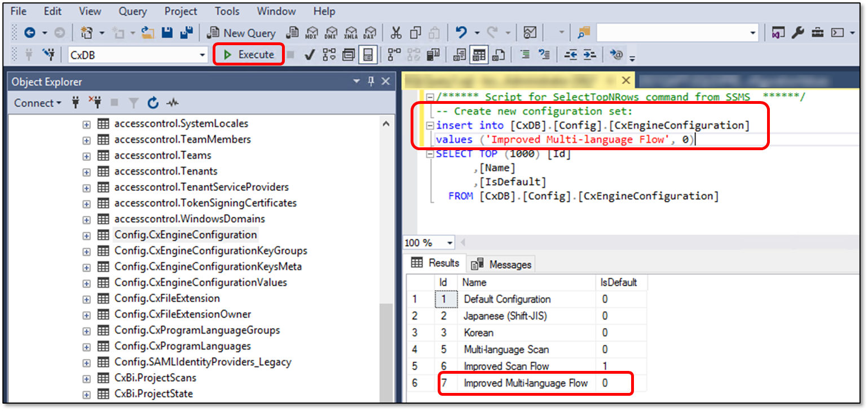The width and height of the screenshot is (868, 411).
Task: Click the New Project icon
Action: coord(87,33)
